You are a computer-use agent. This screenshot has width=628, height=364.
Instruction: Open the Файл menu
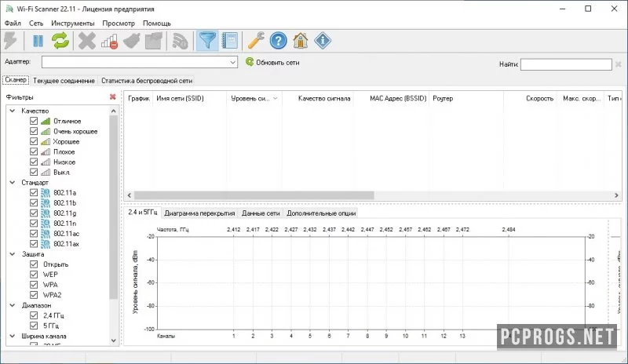(x=13, y=24)
